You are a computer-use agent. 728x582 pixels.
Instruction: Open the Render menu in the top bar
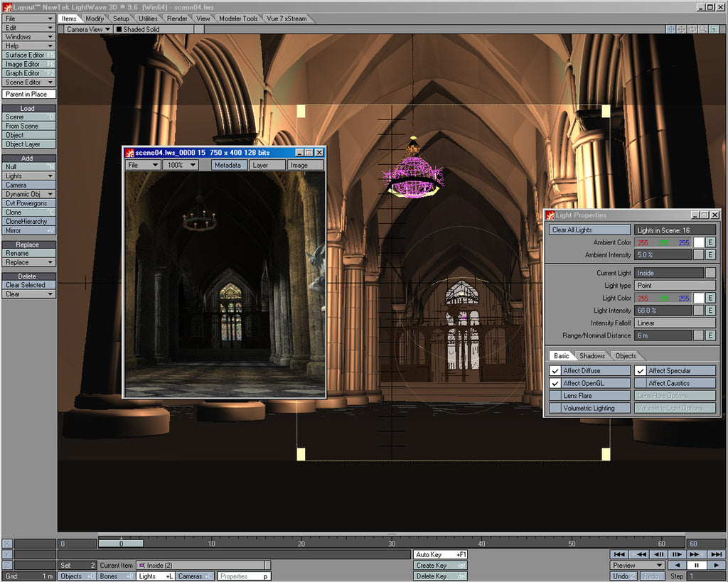[176, 18]
